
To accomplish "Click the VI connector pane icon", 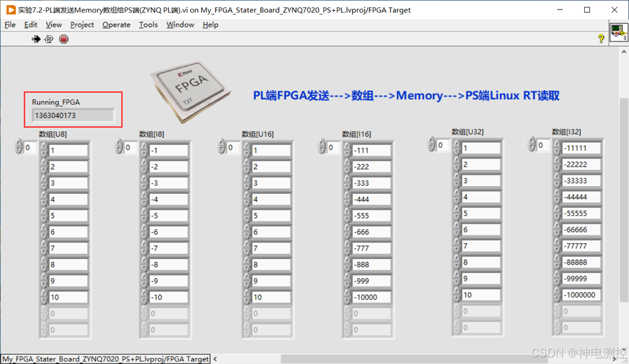I will (618, 32).
